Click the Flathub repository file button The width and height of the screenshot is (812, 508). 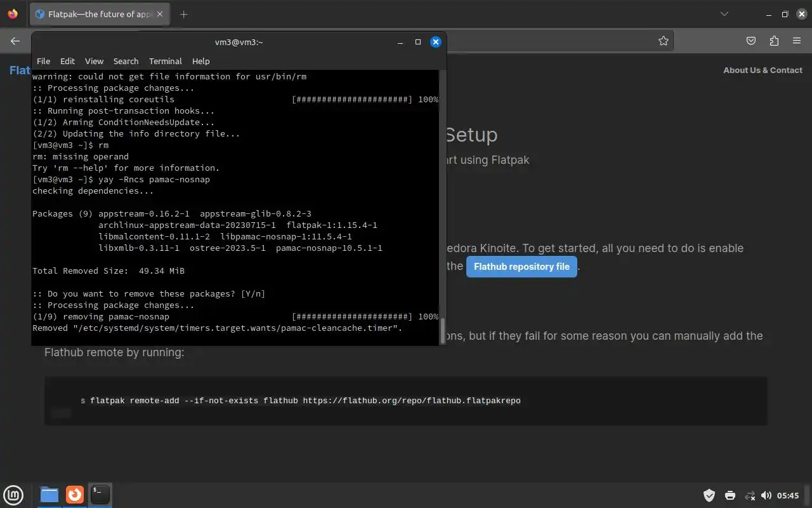pos(521,267)
